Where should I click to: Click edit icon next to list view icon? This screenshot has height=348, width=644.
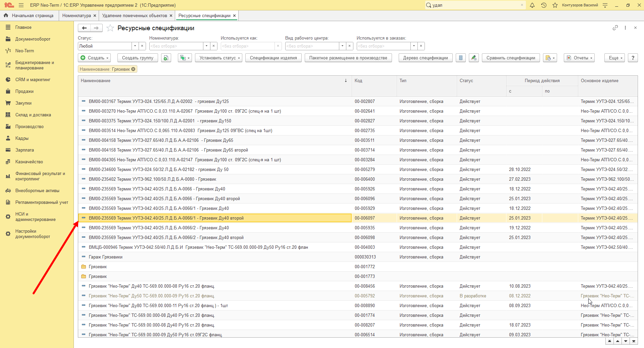[474, 58]
